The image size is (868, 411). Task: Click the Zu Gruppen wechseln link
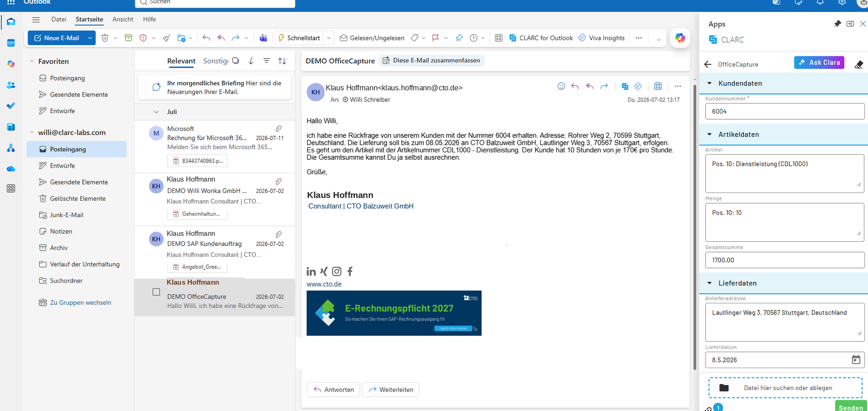click(80, 302)
